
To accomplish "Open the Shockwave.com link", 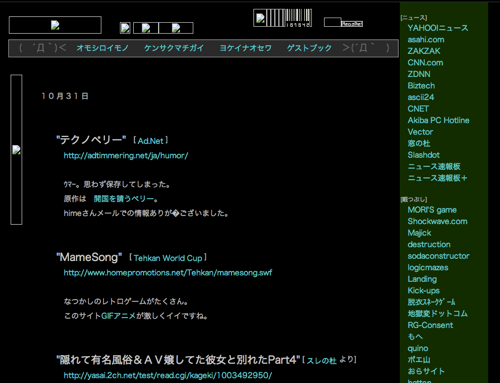I will point(437,222).
